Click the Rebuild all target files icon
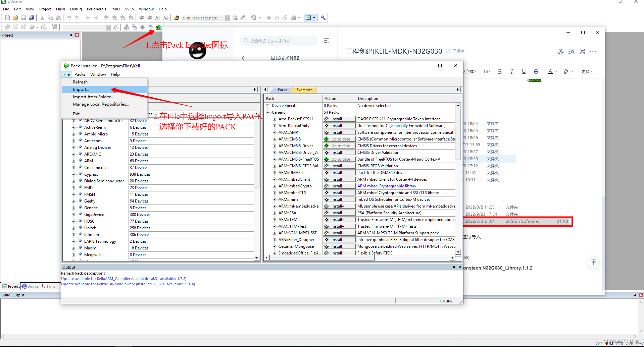Viewport: 644px width, 347px height. click(x=23, y=27)
